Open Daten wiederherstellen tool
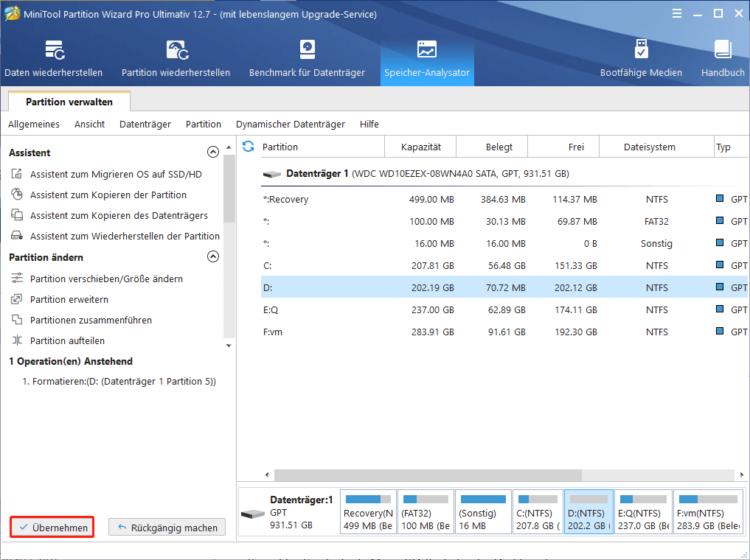Viewport: 750px width, 560px height. point(54,59)
